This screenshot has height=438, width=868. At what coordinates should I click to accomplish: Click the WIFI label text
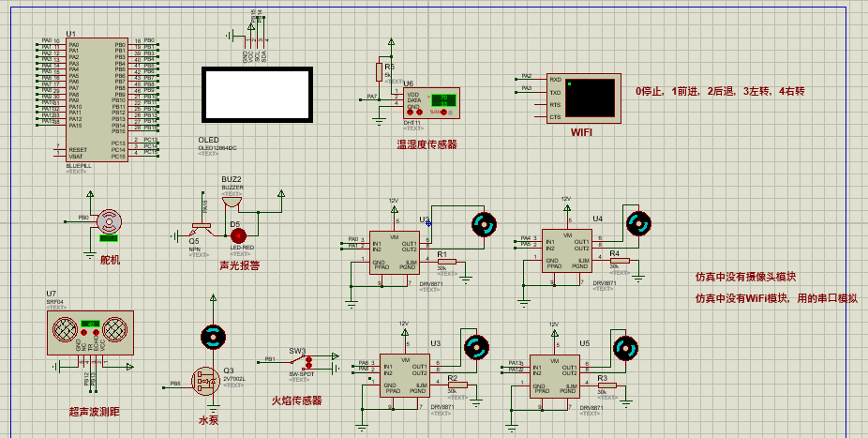[582, 133]
